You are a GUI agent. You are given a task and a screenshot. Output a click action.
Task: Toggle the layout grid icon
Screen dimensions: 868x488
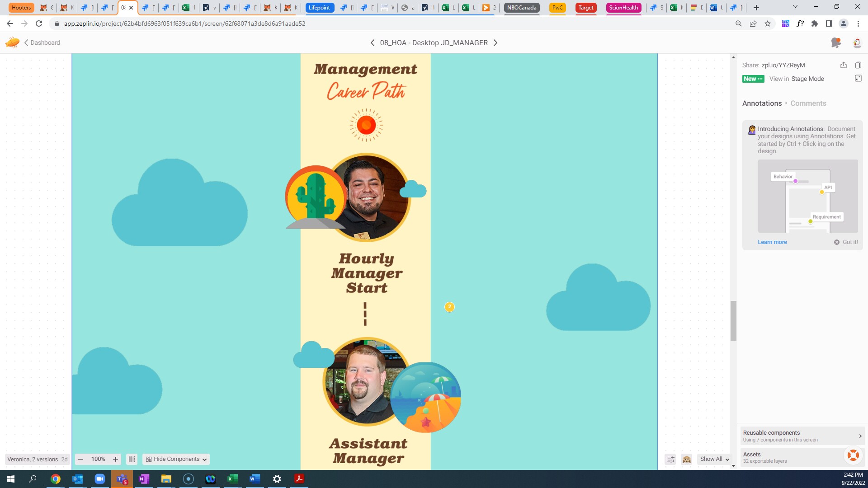coord(132,459)
